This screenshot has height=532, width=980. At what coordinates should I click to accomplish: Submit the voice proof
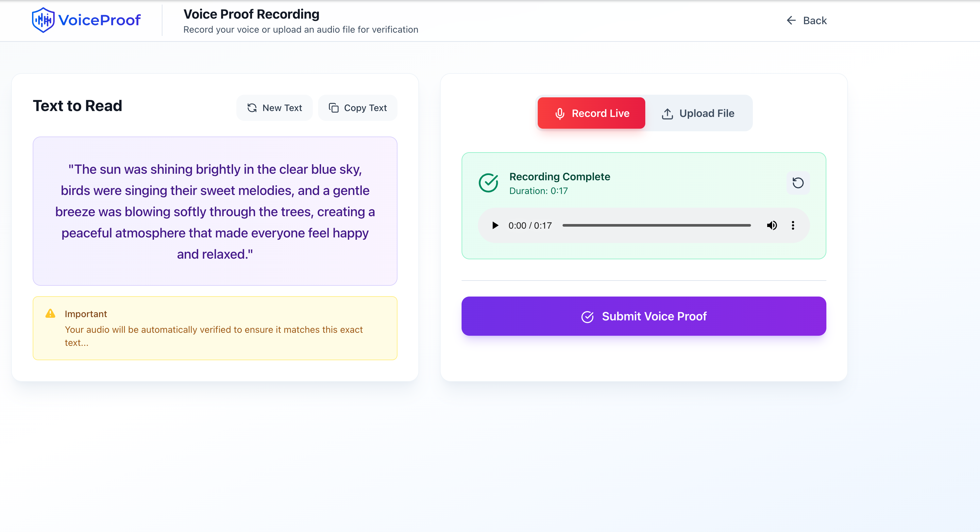(644, 316)
